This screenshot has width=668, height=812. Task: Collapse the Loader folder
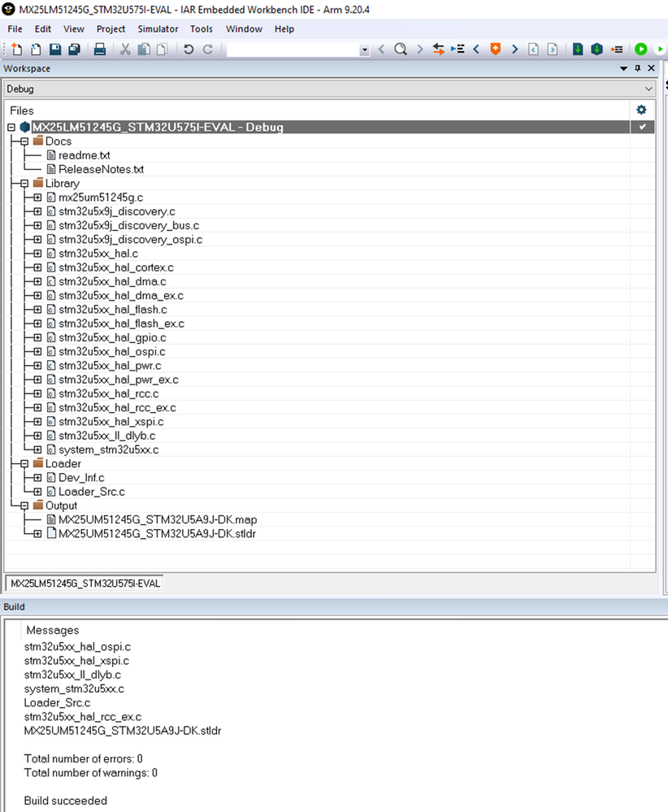[x=24, y=463]
